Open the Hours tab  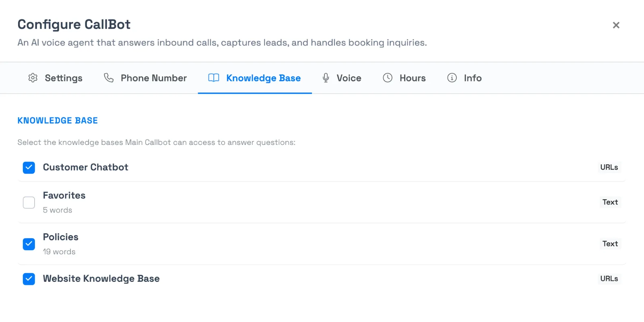coord(404,78)
